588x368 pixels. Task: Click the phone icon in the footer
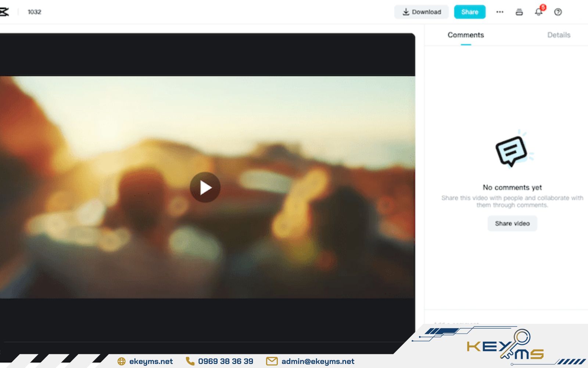[190, 361]
